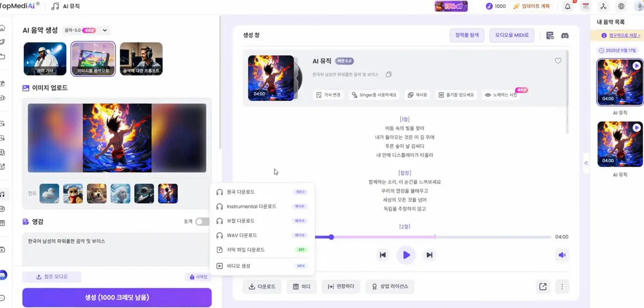This screenshot has width=644, height=308.
Task: Like the AI 뮤직 track with heart
Action: 558,61
